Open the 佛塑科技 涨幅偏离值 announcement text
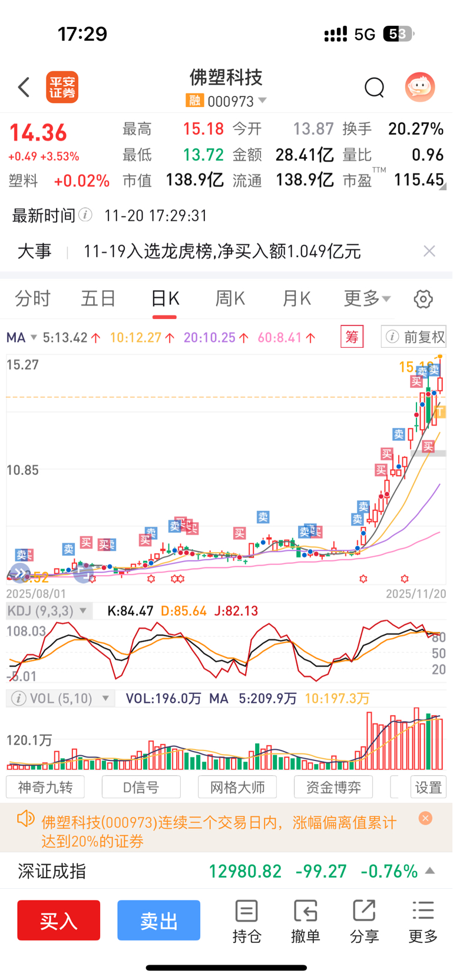This screenshot has height=980, width=453. click(x=219, y=831)
